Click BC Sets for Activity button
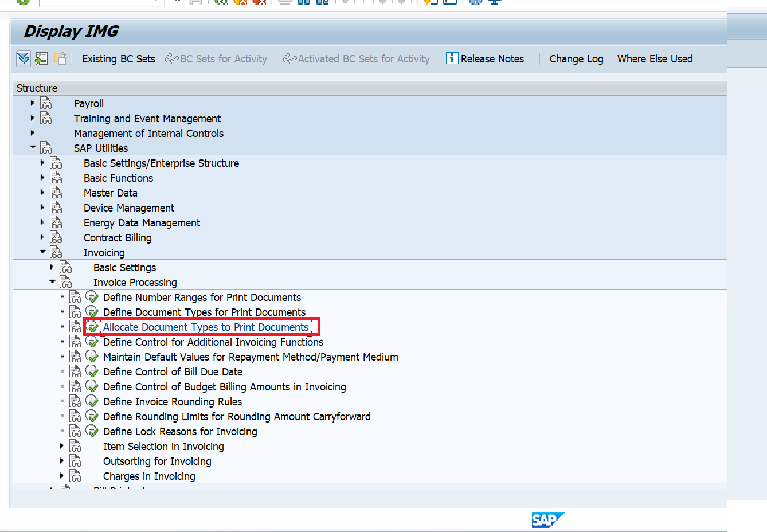This screenshot has width=767, height=532. point(216,58)
